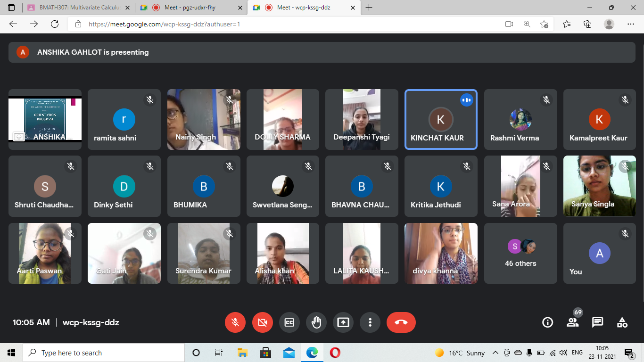Click the 46 others tile
The width and height of the screenshot is (644, 362).
coord(520,254)
